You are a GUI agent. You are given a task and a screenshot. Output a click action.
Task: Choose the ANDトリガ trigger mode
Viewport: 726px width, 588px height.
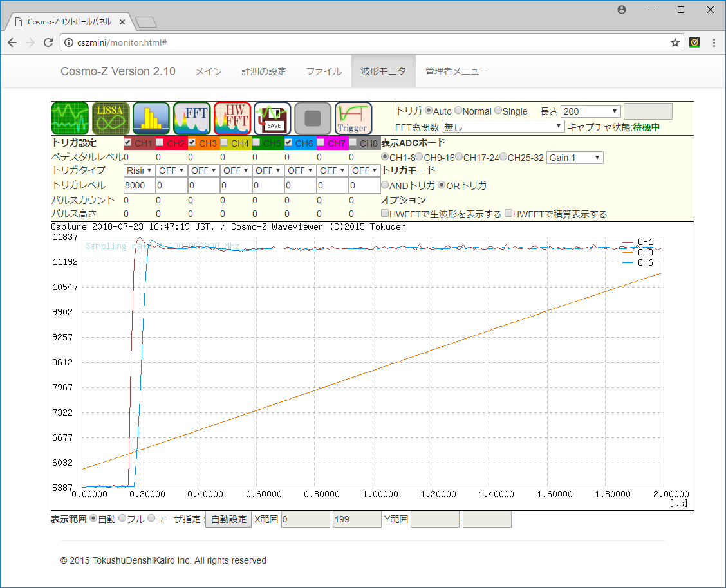click(386, 185)
